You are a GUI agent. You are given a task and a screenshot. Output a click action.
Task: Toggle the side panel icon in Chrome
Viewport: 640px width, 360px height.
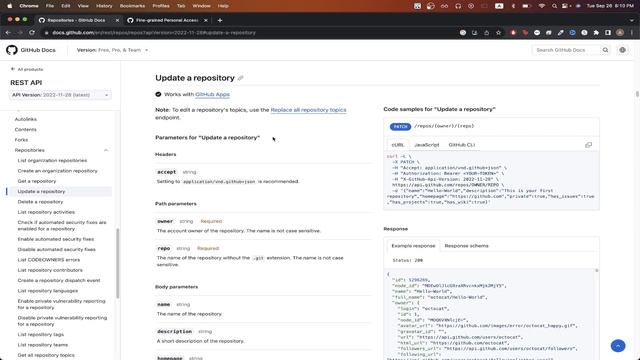coord(608,33)
